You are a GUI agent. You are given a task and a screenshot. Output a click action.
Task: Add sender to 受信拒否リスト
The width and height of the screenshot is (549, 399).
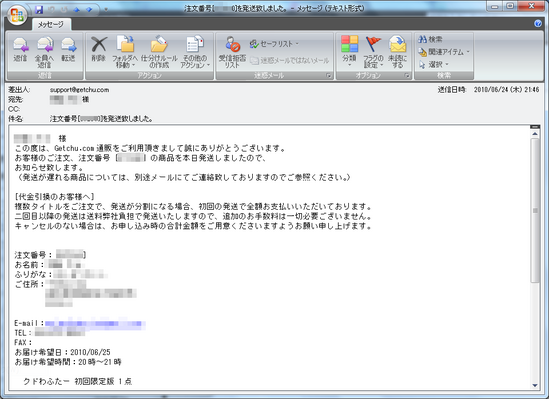point(232,52)
